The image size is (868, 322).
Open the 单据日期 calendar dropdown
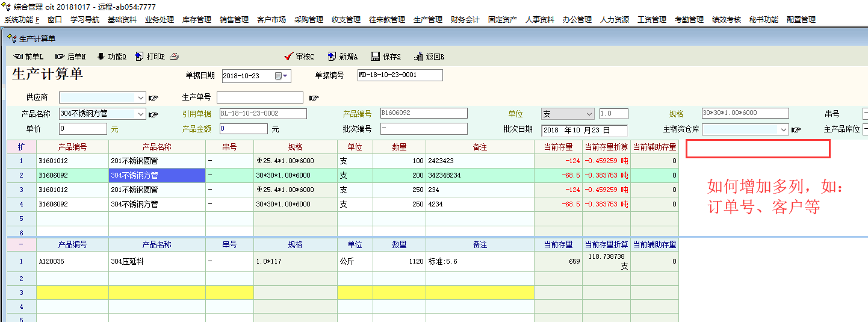[x=282, y=76]
